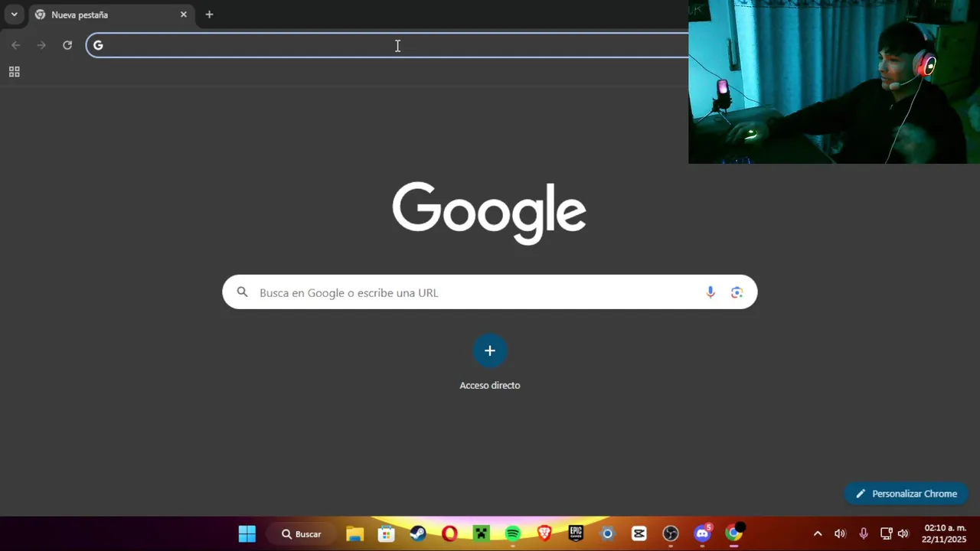This screenshot has width=980, height=551.
Task: Switch to Chrome on the taskbar
Action: [734, 533]
